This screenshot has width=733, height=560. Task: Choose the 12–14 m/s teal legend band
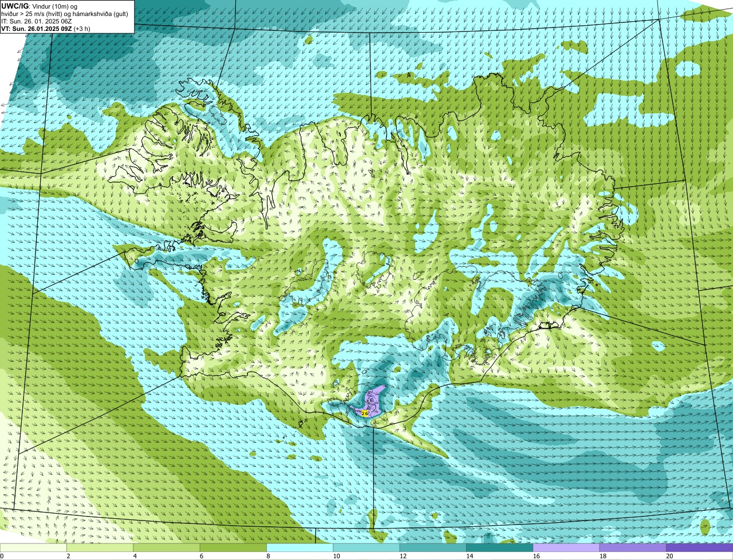tap(433, 547)
